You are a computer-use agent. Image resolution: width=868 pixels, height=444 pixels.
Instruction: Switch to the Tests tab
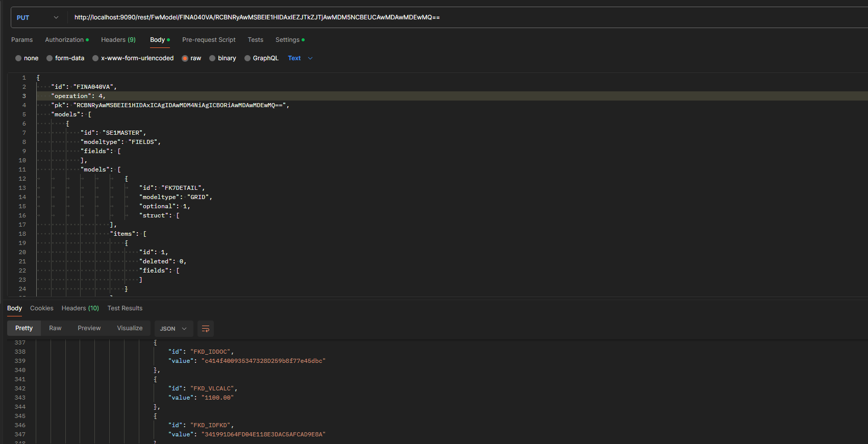click(256, 40)
